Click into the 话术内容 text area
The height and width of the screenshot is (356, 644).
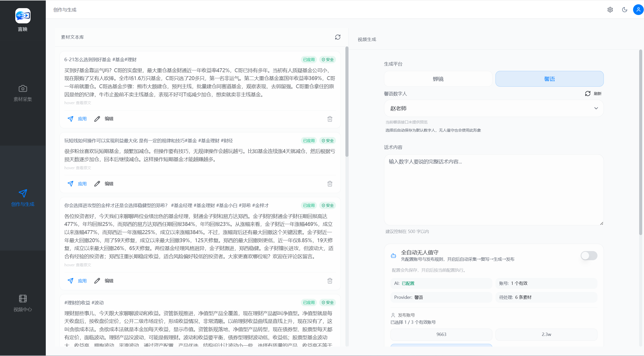(494, 190)
